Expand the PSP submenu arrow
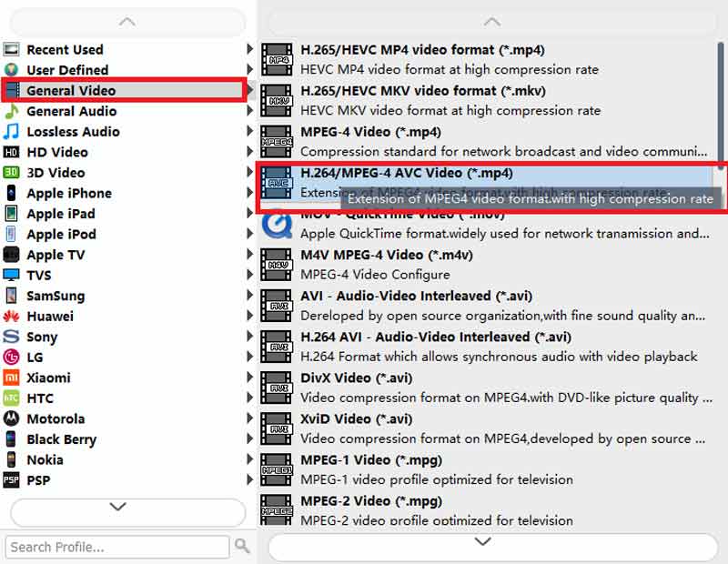This screenshot has width=728, height=564. coord(249,479)
